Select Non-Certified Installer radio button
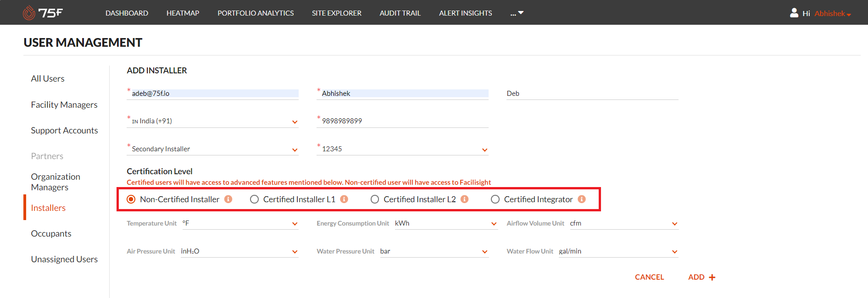868x298 pixels. click(x=131, y=199)
